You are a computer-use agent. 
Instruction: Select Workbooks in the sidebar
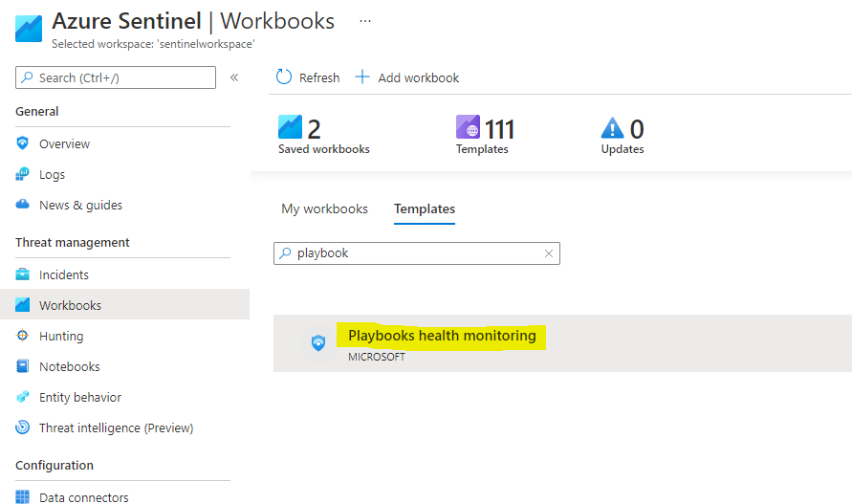(124, 304)
